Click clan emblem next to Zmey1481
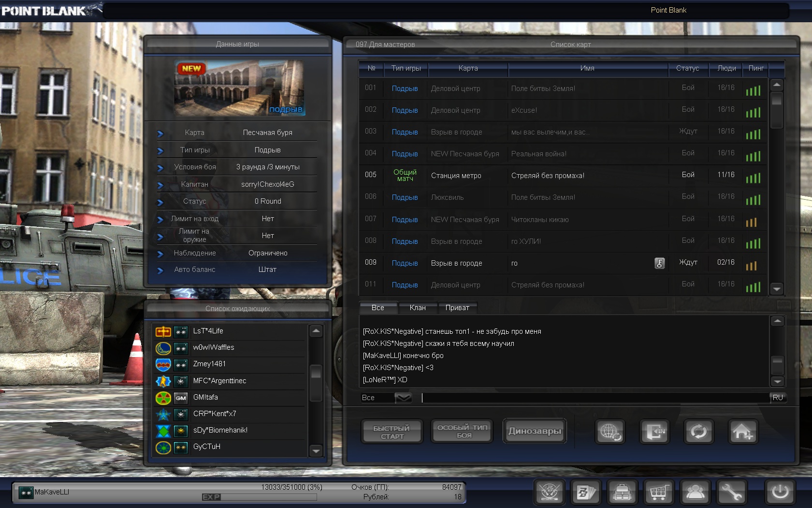This screenshot has width=812, height=508. click(163, 364)
